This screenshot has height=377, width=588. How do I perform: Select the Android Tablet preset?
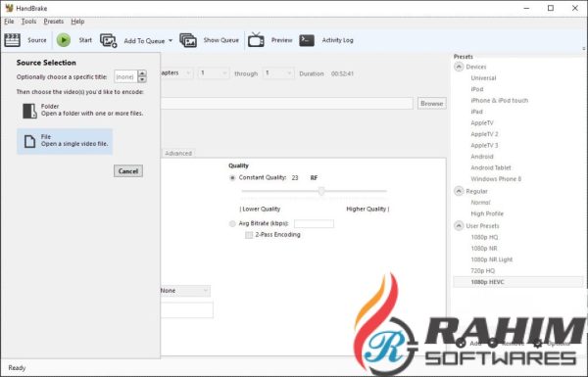click(491, 167)
